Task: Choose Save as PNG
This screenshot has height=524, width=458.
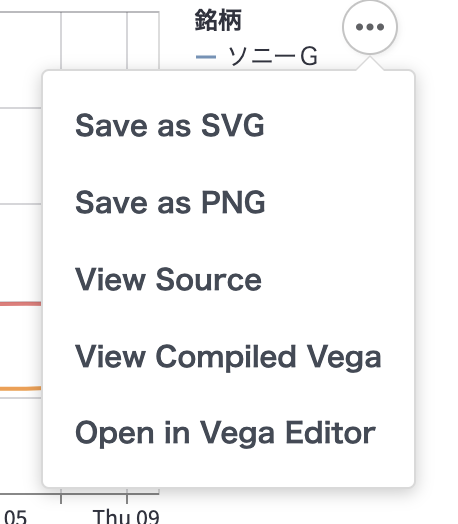Action: click(x=170, y=203)
